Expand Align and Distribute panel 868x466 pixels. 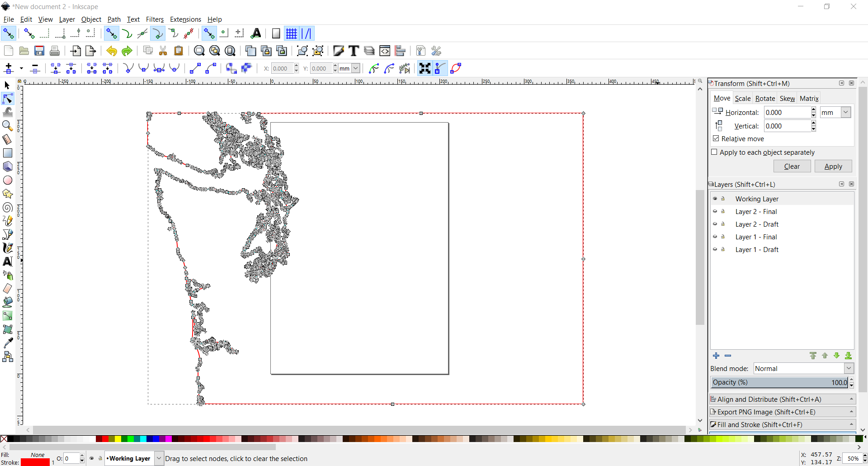783,399
